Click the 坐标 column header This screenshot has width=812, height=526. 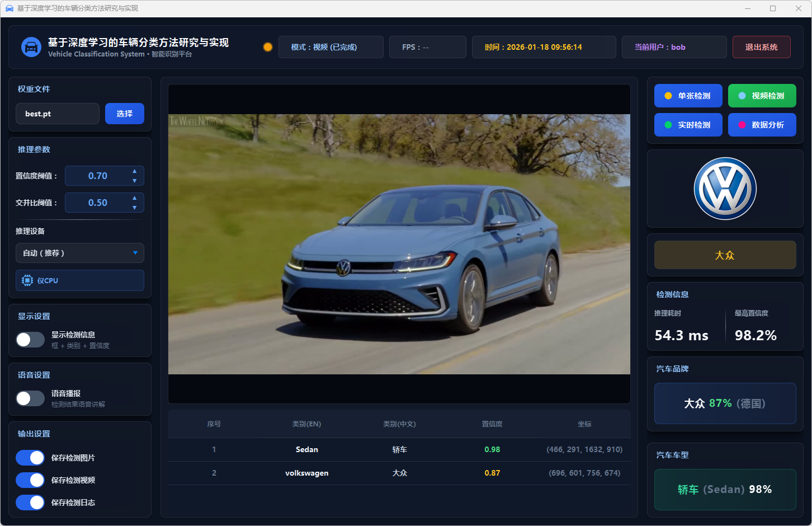tap(584, 424)
